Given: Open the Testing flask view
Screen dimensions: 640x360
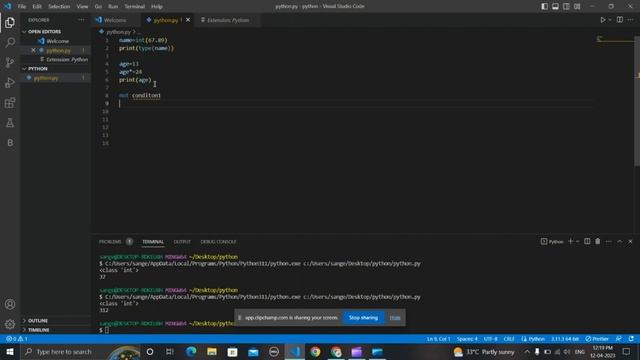Looking at the screenshot, I should point(10,122).
